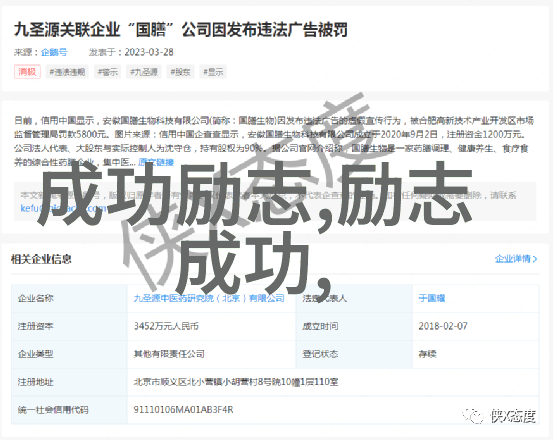The width and height of the screenshot is (553, 440).
Task: Click the 统一社会信用代码 label cell
Action: [x=69, y=410]
